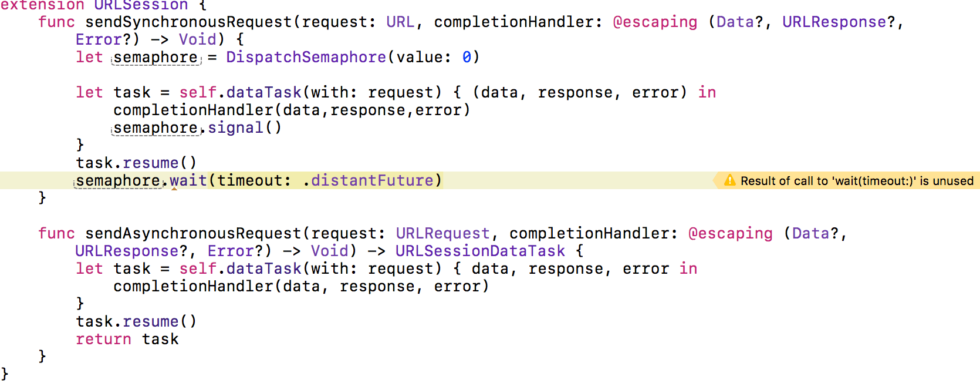Click @escaping in the sendSynchronousRequest signature
980x383 pixels.
point(655,22)
